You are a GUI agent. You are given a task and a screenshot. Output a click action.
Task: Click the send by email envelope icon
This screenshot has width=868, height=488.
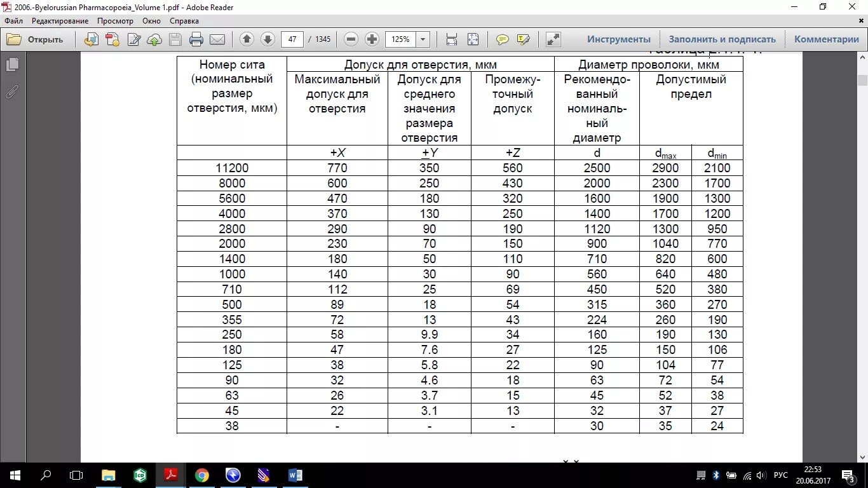(x=217, y=39)
